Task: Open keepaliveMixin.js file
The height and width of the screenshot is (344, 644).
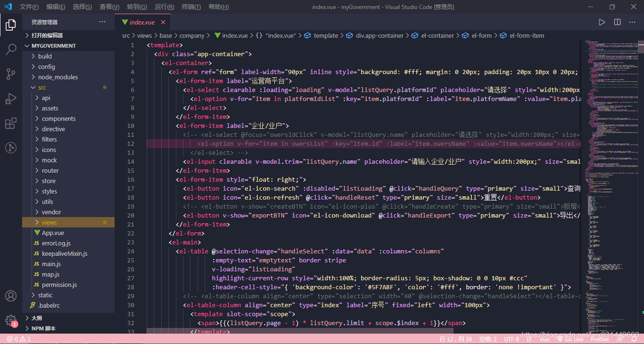Action: click(x=68, y=253)
